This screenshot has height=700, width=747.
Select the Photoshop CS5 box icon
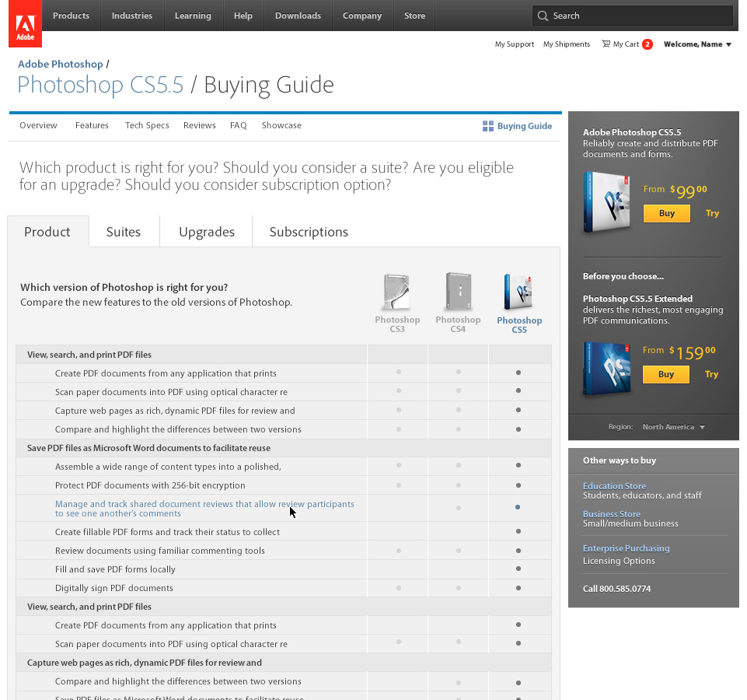pyautogui.click(x=518, y=292)
